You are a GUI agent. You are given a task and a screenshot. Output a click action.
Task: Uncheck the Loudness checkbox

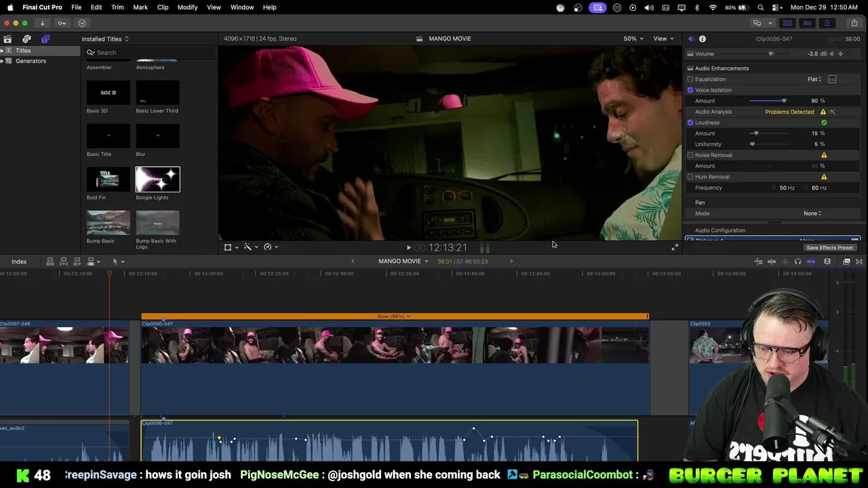pos(690,123)
